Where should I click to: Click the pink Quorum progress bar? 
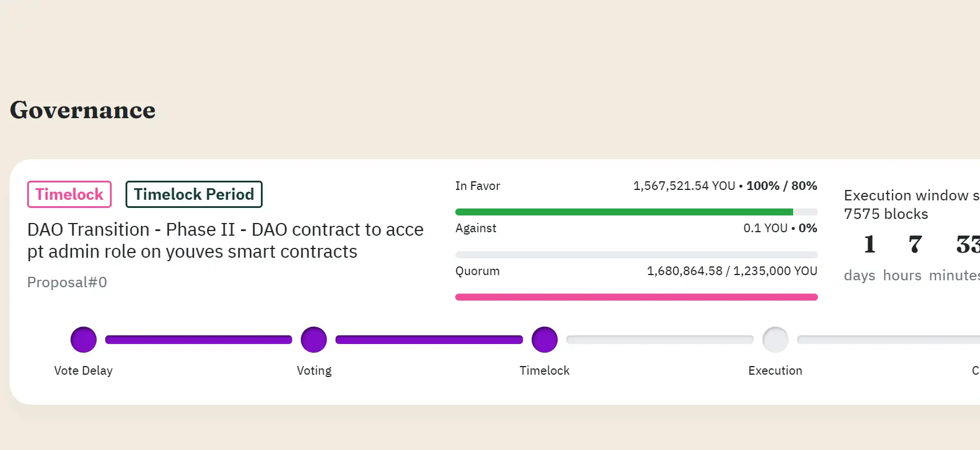point(636,297)
